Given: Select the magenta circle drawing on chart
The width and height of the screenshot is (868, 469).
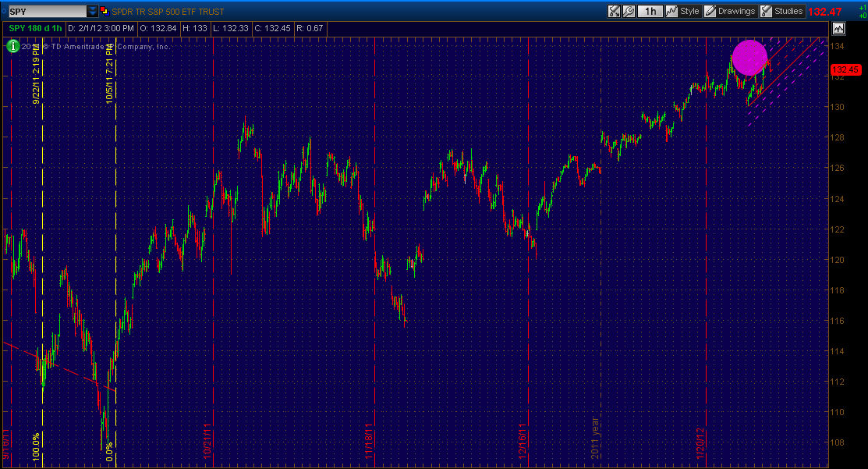Looking at the screenshot, I should [749, 58].
